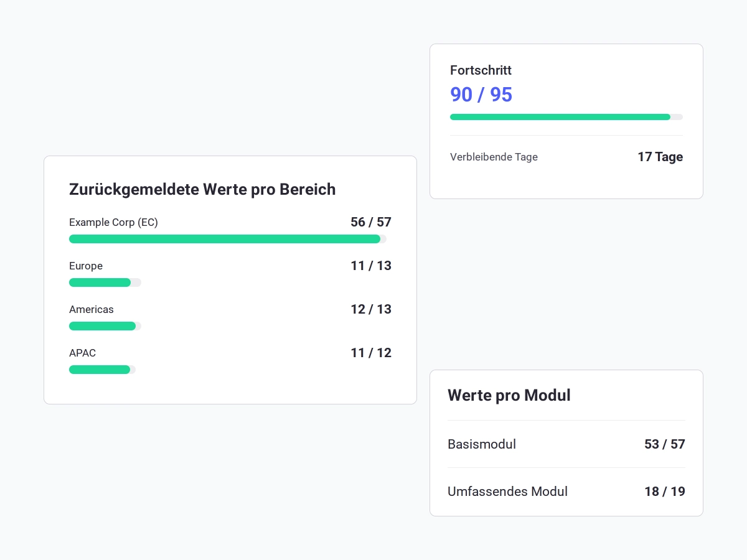The image size is (747, 560).
Task: Click the '18 / 19' value
Action: 665,492
